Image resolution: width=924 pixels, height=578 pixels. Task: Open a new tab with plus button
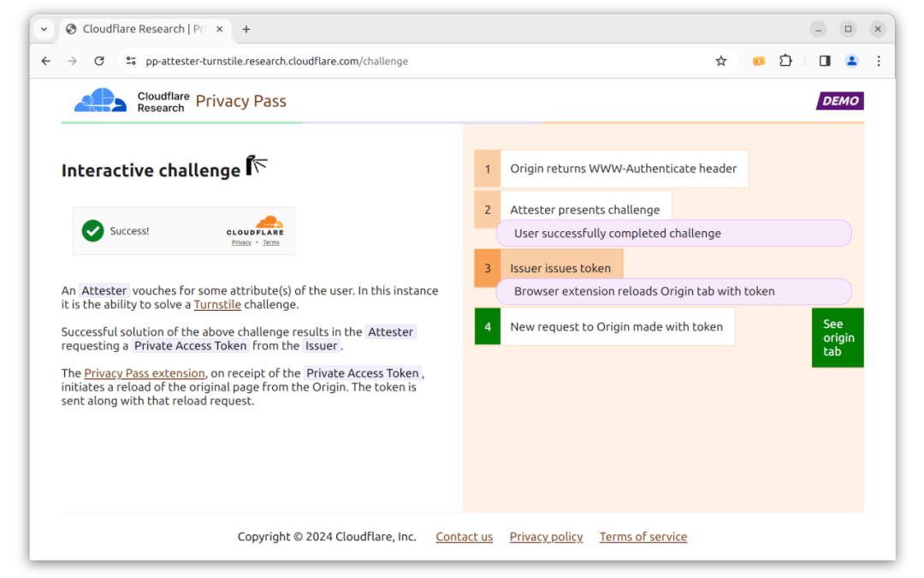[246, 29]
